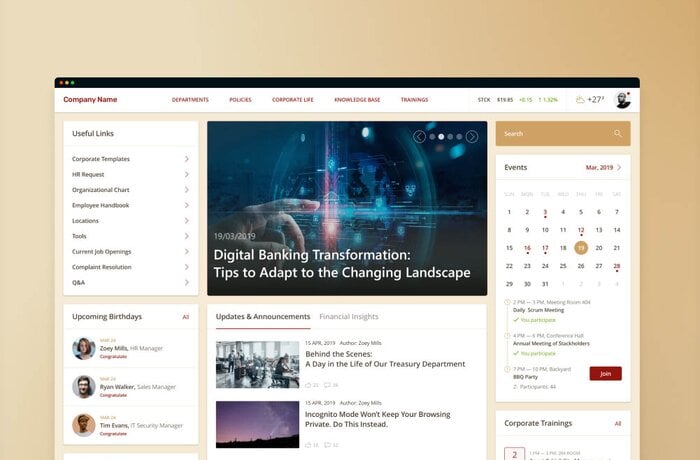Click the Company Name logo
700x460 pixels.
(x=90, y=100)
